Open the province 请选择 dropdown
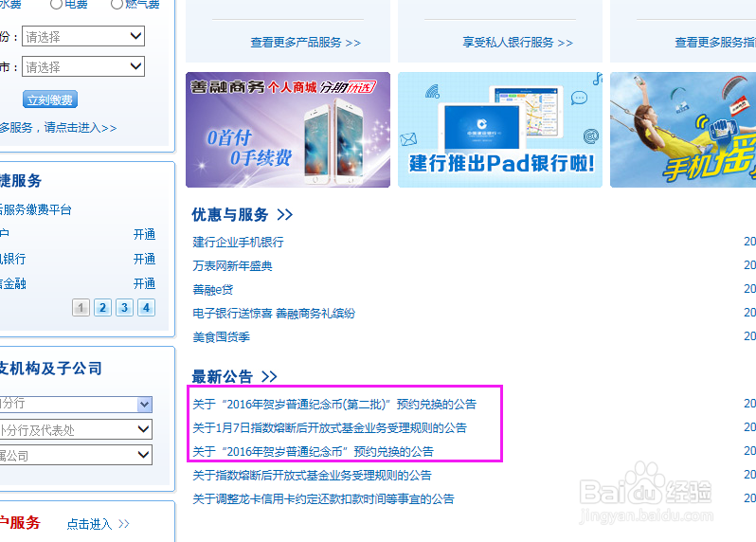Image resolution: width=756 pixels, height=542 pixels. [x=83, y=36]
